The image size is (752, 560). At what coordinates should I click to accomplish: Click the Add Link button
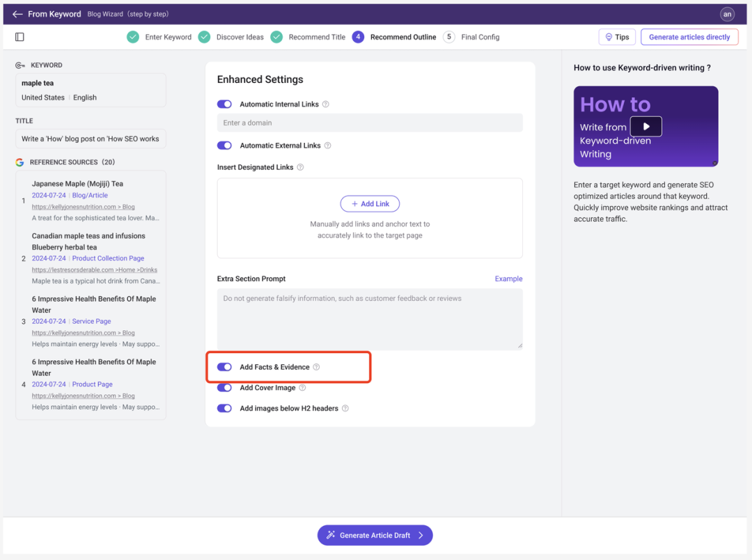pos(370,204)
